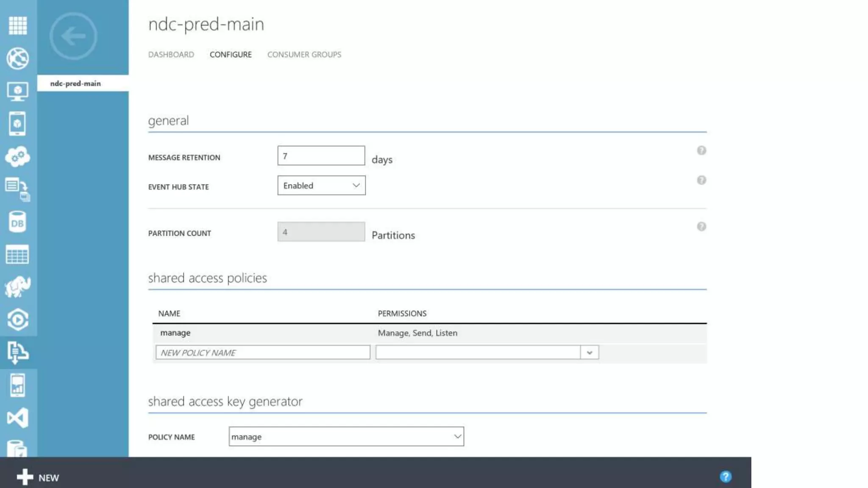Click the New Policy Name field
The image size is (868, 488).
[263, 352]
